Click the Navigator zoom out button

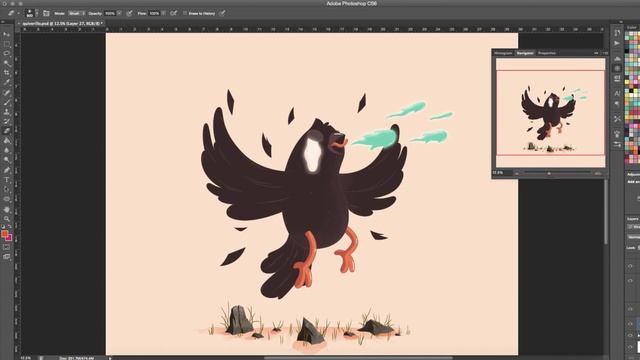tap(517, 173)
